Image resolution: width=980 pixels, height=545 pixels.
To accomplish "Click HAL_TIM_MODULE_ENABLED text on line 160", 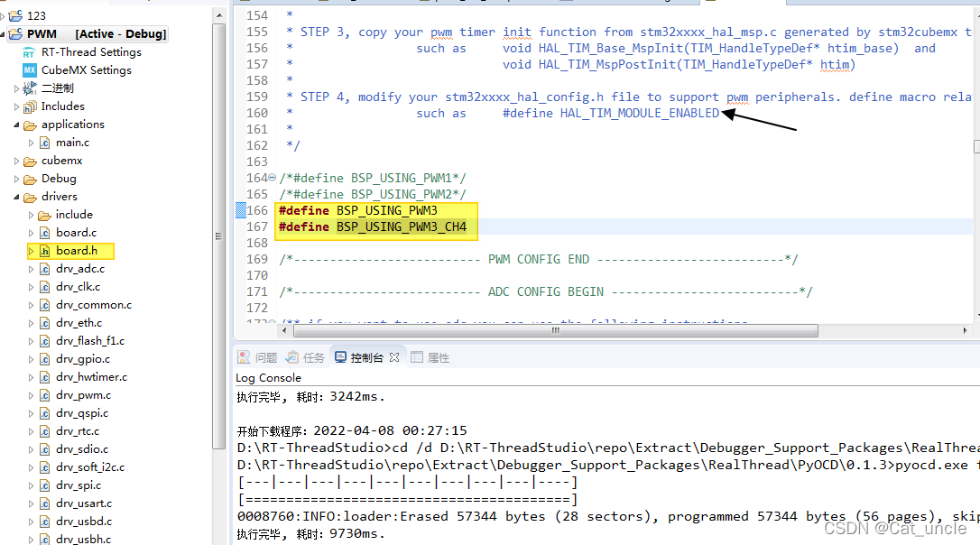I will tap(640, 113).
